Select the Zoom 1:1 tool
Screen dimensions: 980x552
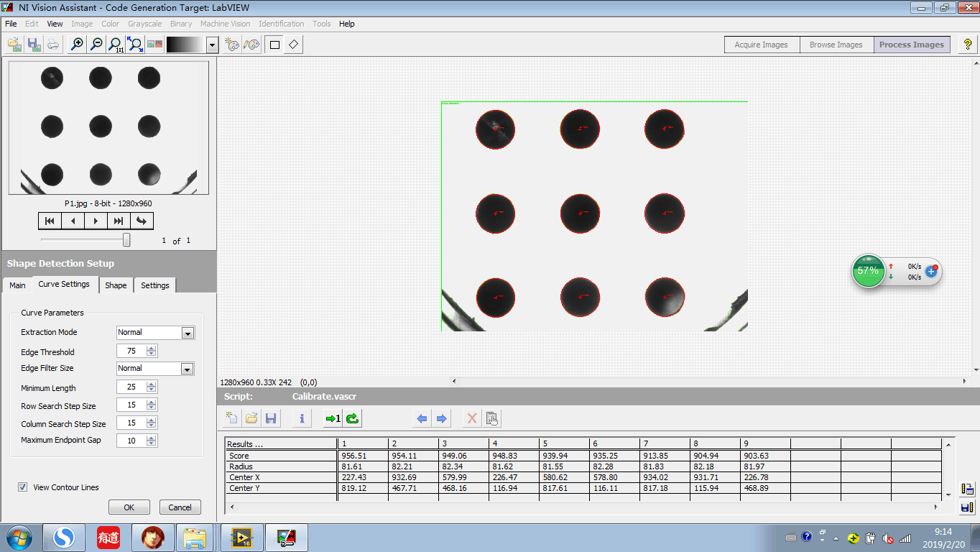tap(115, 44)
